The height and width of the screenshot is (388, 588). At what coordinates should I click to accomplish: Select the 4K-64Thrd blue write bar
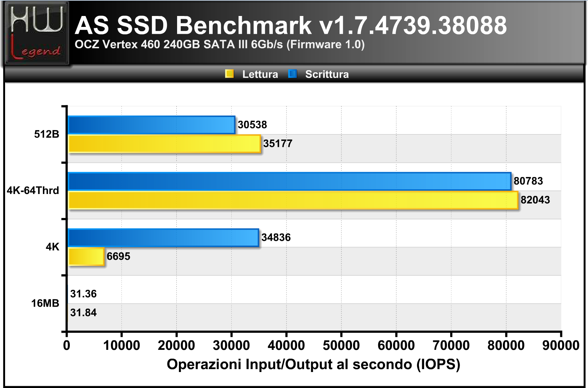tap(290, 181)
